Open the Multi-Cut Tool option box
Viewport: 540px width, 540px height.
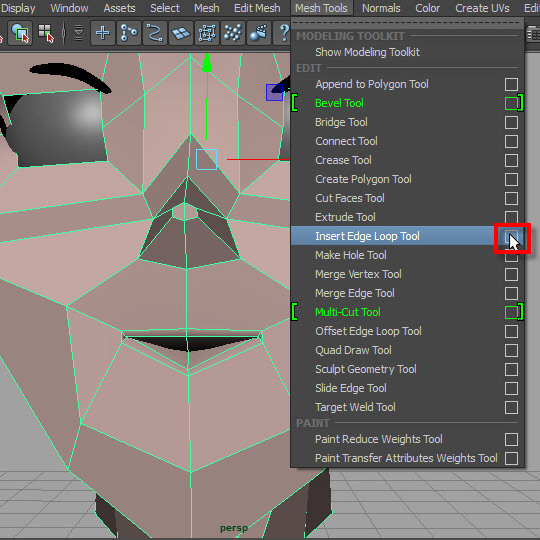point(511,312)
